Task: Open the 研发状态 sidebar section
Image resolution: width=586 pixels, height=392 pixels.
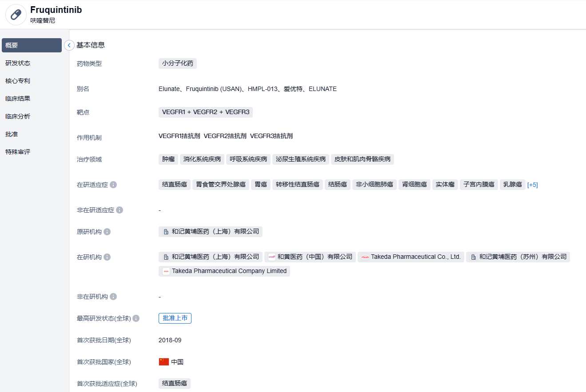Action: pyautogui.click(x=18, y=63)
